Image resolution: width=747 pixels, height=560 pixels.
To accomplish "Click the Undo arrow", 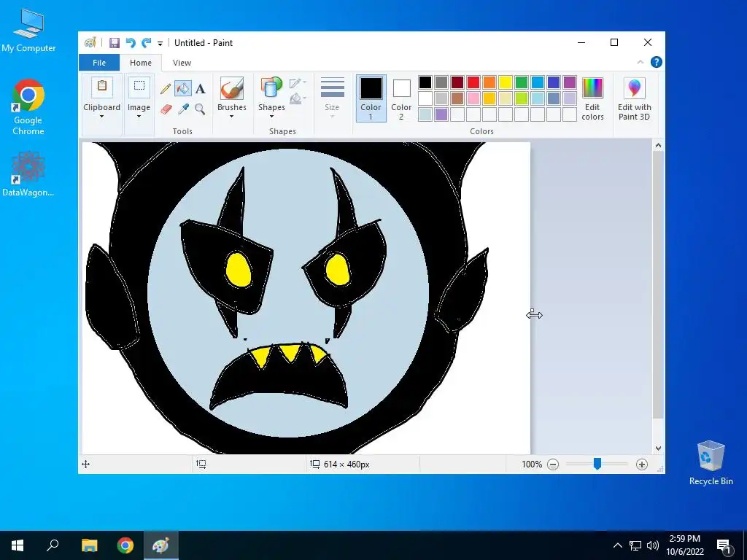I will coord(131,43).
